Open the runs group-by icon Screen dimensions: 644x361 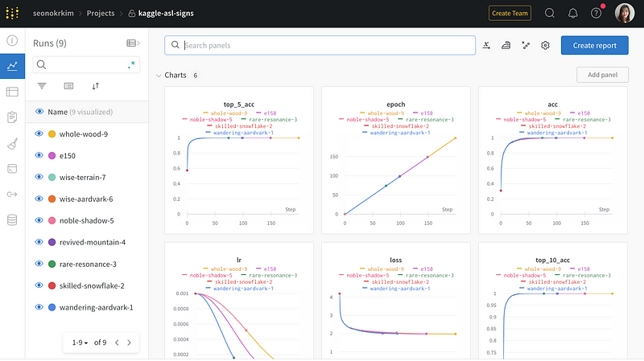point(68,86)
